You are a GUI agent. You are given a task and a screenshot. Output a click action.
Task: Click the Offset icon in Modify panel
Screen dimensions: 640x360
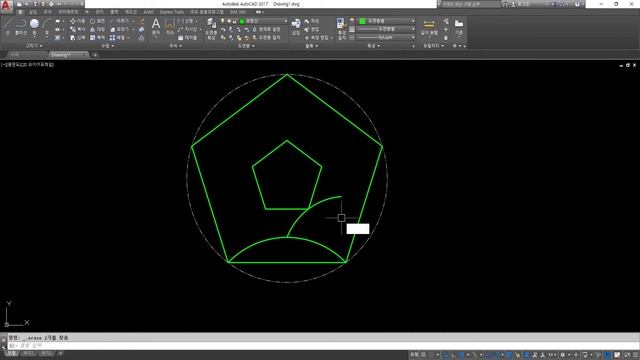[141, 38]
